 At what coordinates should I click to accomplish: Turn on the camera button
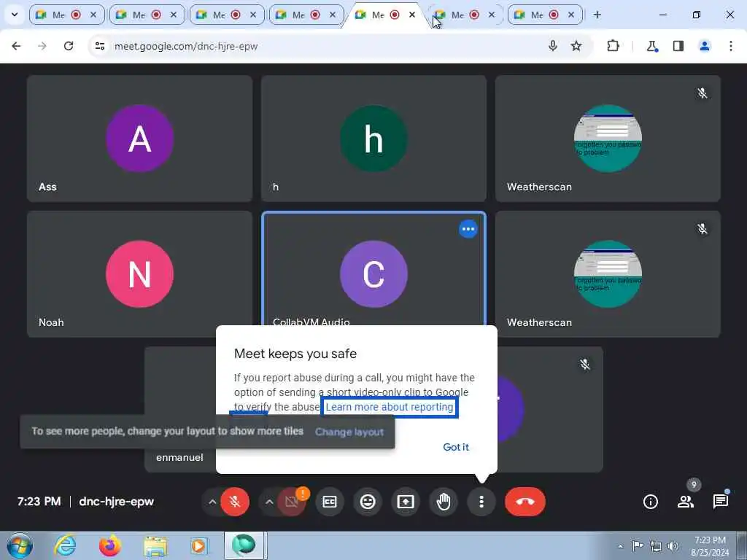click(292, 502)
